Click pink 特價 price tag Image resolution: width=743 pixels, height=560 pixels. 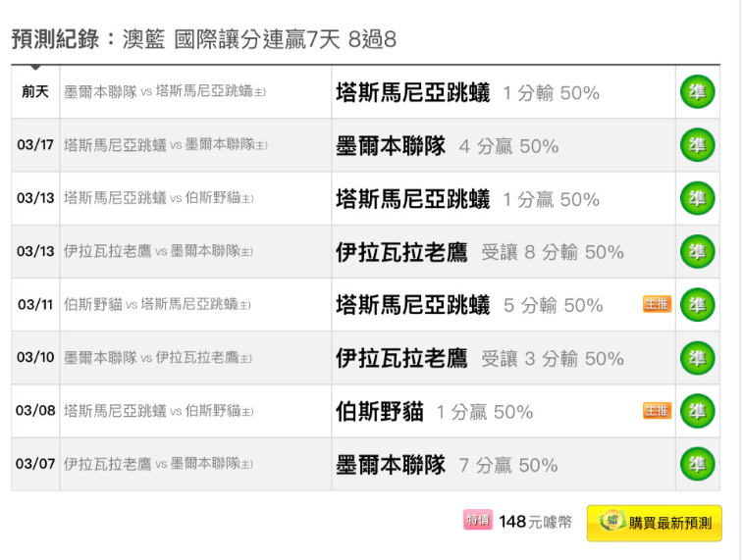pos(478,520)
